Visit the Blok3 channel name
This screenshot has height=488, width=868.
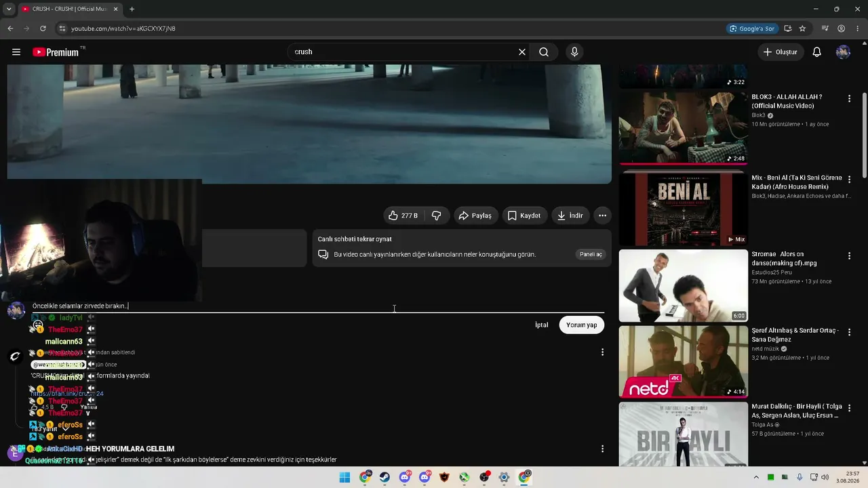758,115
